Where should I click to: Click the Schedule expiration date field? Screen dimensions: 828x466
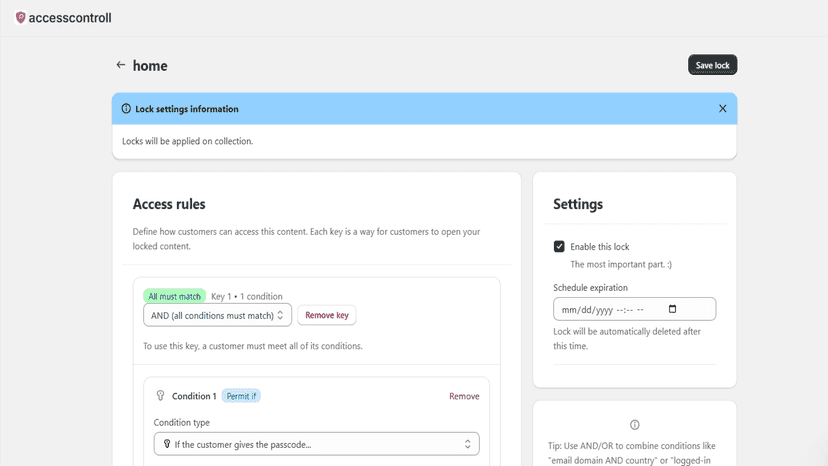coord(635,310)
